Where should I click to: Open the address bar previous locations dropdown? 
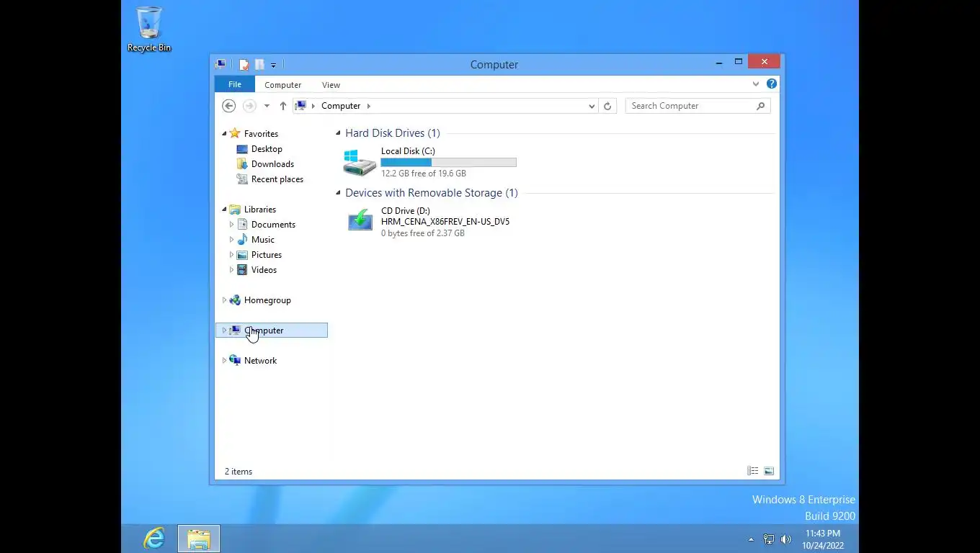coord(592,106)
